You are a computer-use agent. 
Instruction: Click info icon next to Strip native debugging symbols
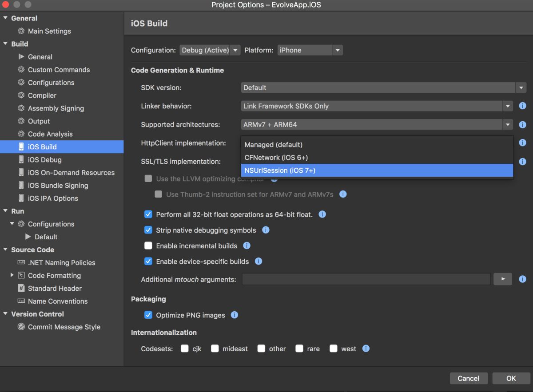click(x=266, y=230)
